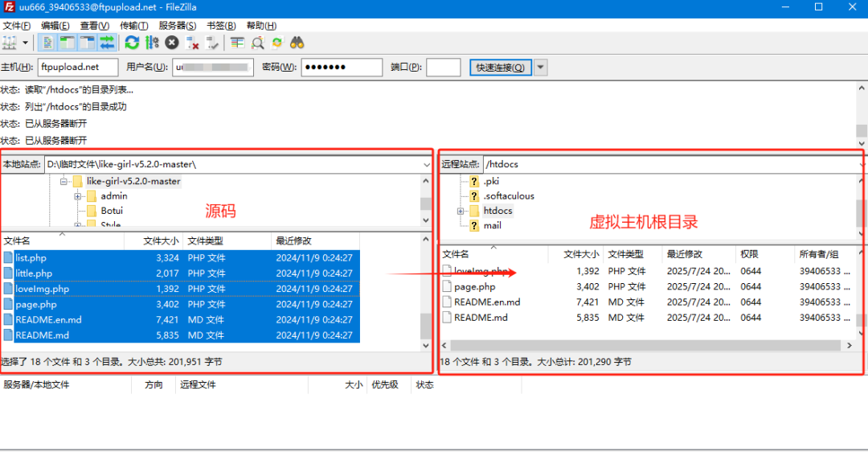The image size is (868, 452).
Task: Toggle synchronized browsing icon
Action: [x=277, y=43]
